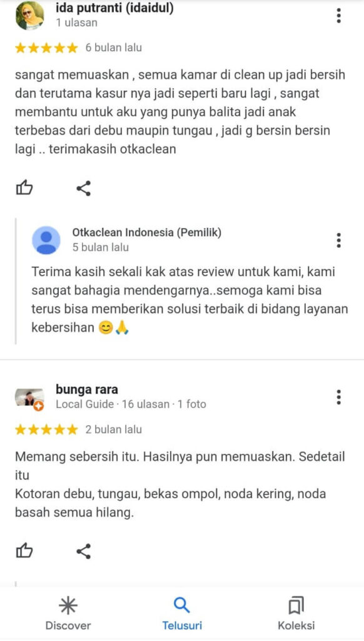
Task: Open more options on Otkaclean owner reply
Action: tap(339, 241)
